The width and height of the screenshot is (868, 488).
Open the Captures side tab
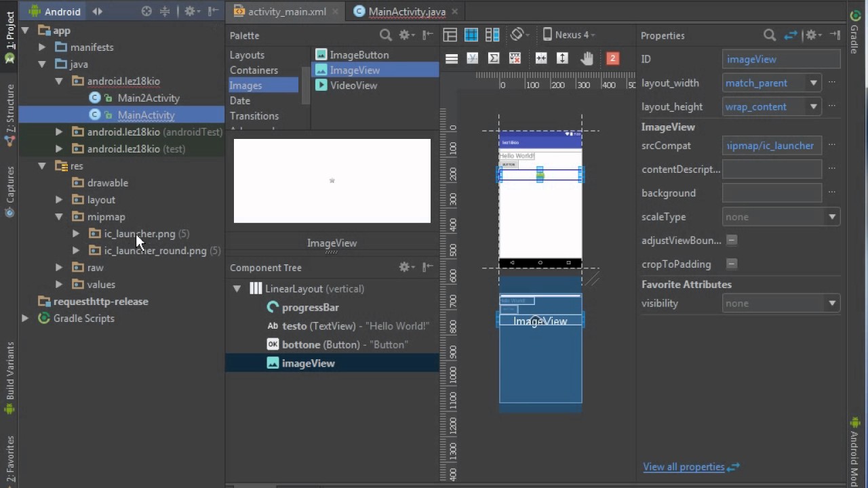coord(9,191)
